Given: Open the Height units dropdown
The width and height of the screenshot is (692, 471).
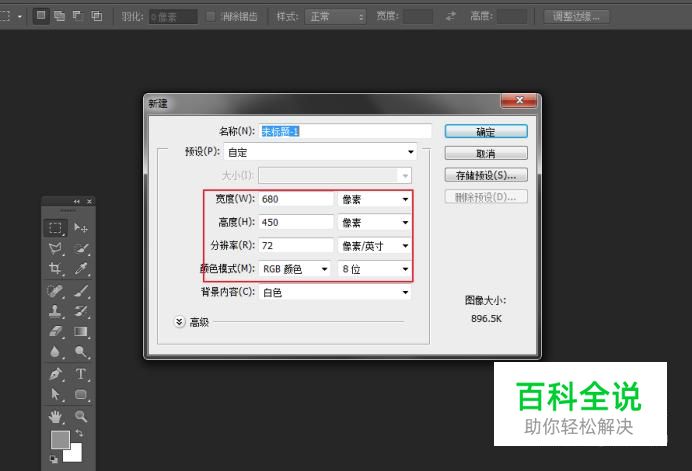Looking at the screenshot, I should (x=374, y=222).
